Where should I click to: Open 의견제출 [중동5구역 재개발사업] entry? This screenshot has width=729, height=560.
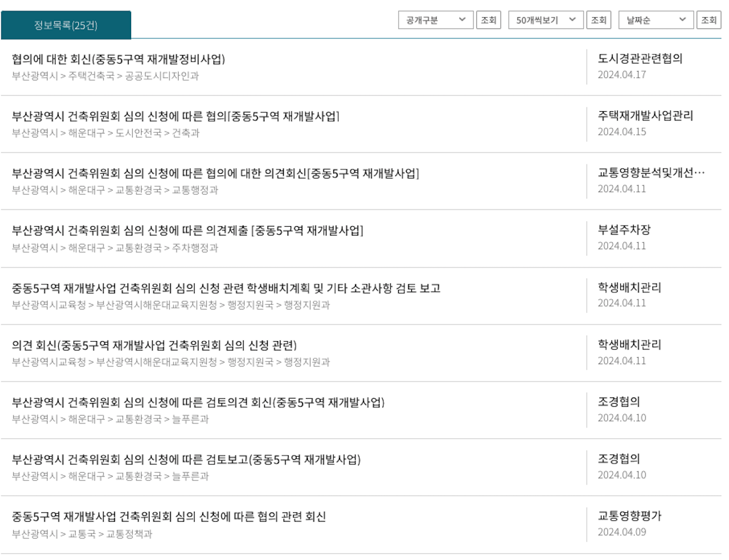pos(188,231)
